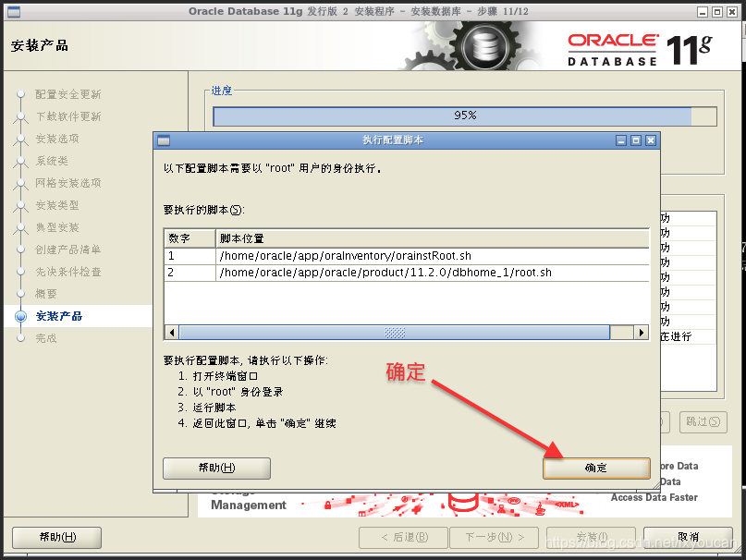Select the dbhome_1/root.sh script row
Image resolution: width=746 pixels, height=560 pixels.
coord(407,273)
